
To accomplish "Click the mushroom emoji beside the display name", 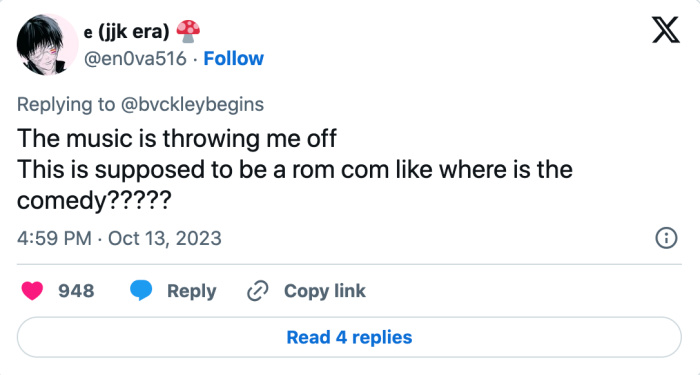I will (188, 32).
